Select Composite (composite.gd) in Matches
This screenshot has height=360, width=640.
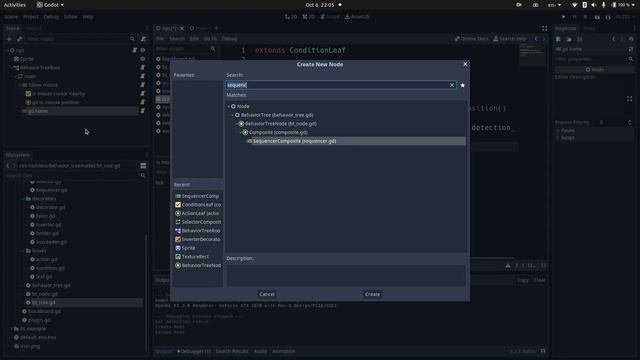(278, 132)
